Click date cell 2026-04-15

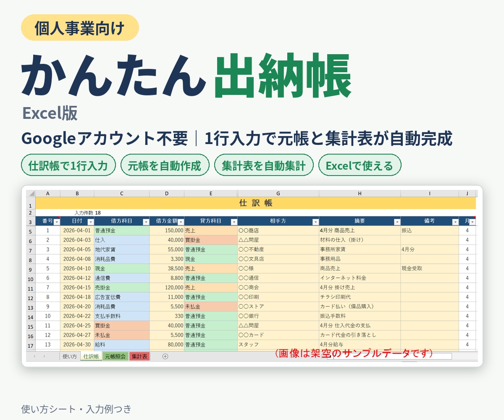tap(77, 288)
